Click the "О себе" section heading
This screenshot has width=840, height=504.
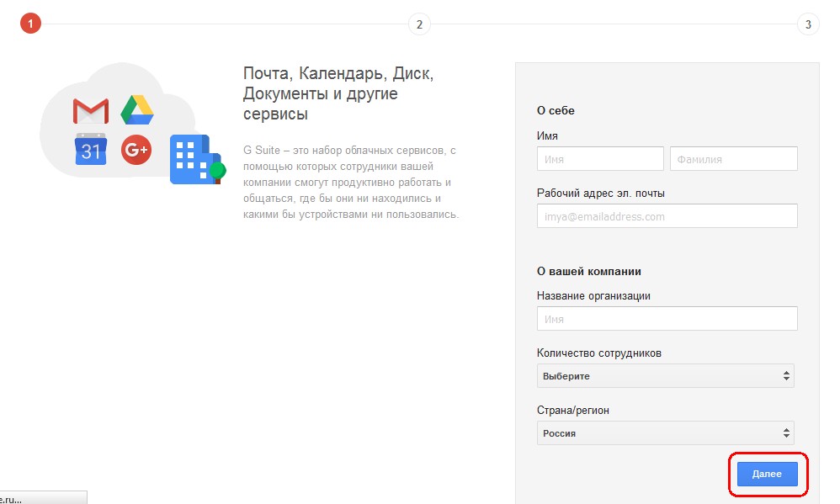coord(556,110)
